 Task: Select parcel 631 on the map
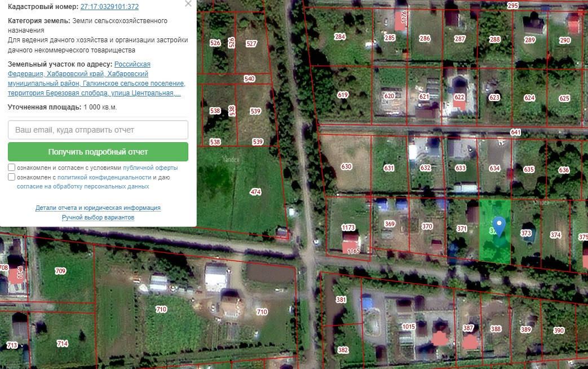coord(389,168)
